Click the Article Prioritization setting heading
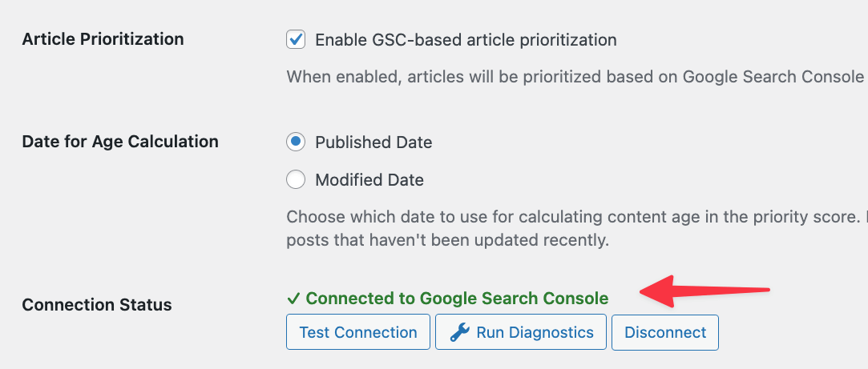Image resolution: width=868 pixels, height=369 pixels. [x=103, y=39]
